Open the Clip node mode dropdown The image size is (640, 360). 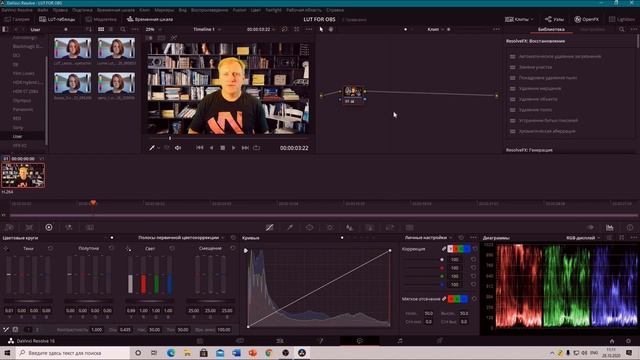(436, 29)
